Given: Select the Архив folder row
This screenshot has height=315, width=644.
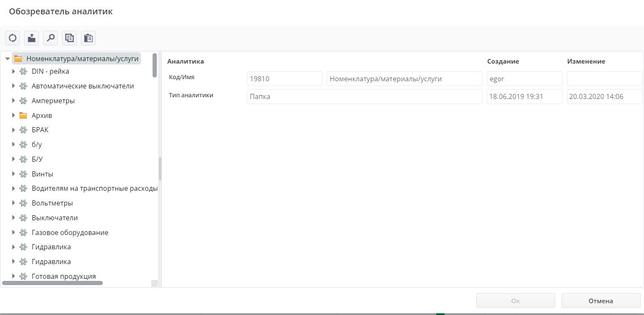Looking at the screenshot, I should point(42,115).
